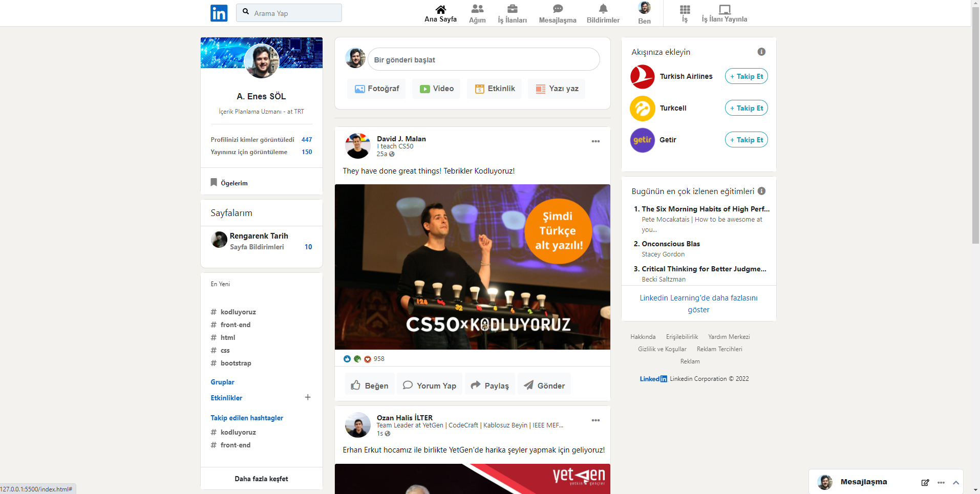Click the Arama Yap search field

[x=288, y=13]
